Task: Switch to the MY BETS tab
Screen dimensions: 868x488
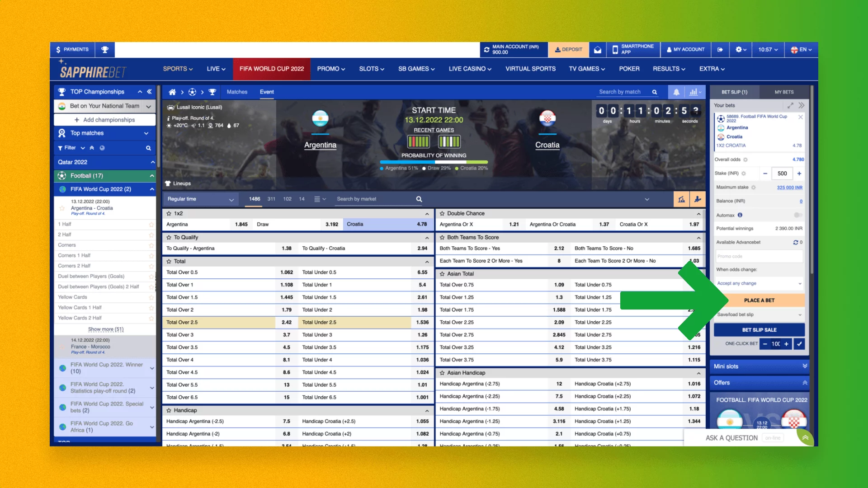Action: [x=785, y=92]
